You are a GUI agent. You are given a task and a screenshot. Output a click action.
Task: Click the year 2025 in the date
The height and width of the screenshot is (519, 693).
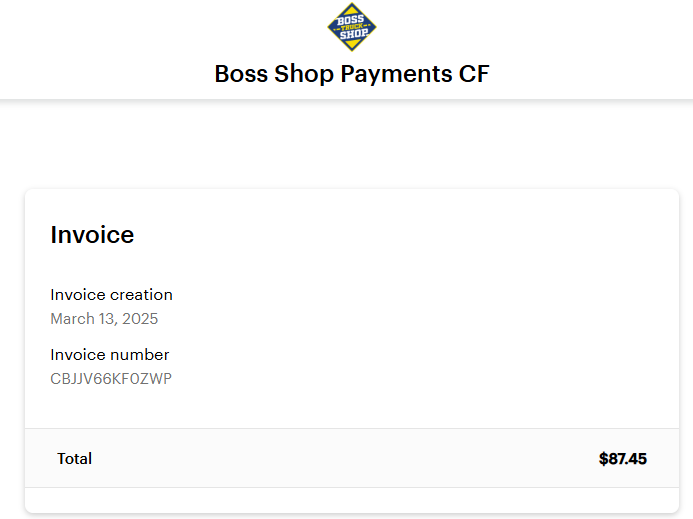click(x=140, y=318)
